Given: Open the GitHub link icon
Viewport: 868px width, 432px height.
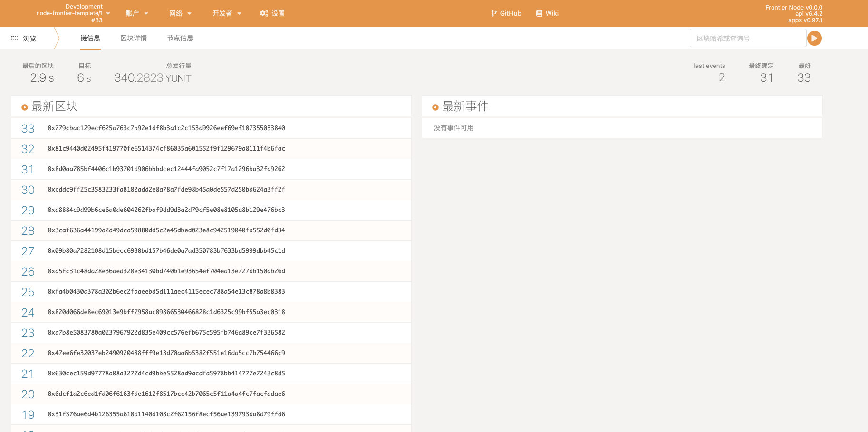Looking at the screenshot, I should point(494,13).
